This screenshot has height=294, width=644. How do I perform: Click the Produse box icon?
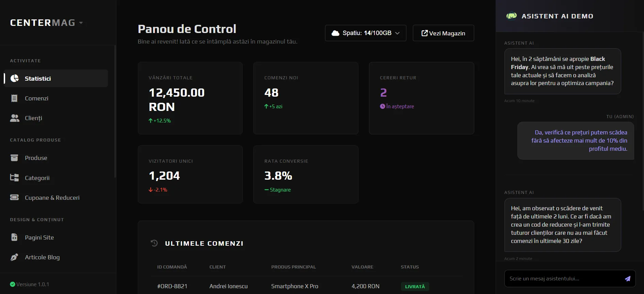click(14, 158)
